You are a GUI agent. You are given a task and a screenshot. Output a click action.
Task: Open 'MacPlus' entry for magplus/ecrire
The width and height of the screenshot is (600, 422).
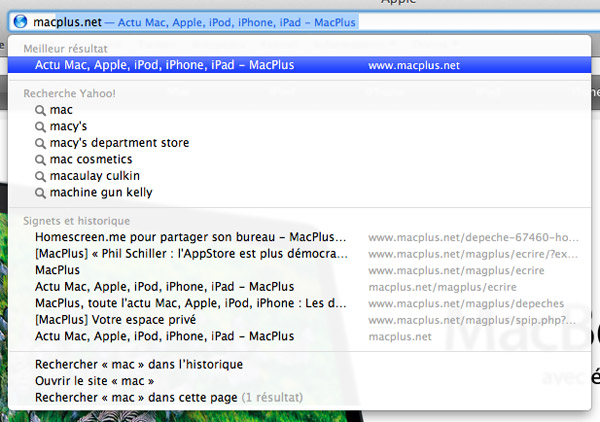pyautogui.click(x=300, y=270)
